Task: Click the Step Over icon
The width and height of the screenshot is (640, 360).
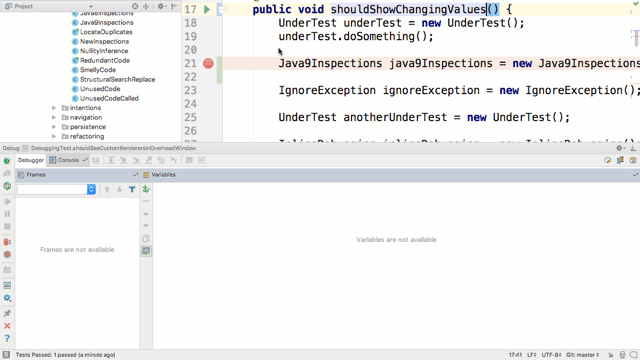Action: [111, 160]
